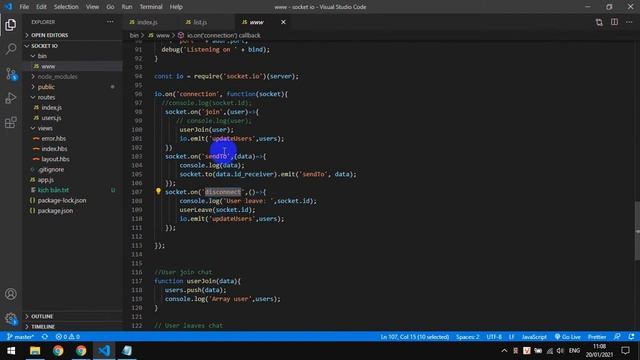Click the lightbulb code action on line 107
640x360 pixels.
click(x=158, y=191)
